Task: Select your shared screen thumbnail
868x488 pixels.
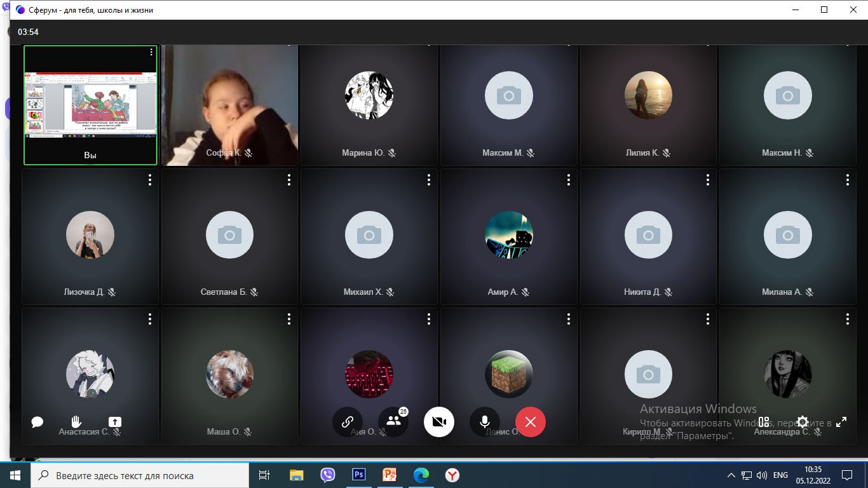Action: click(90, 105)
